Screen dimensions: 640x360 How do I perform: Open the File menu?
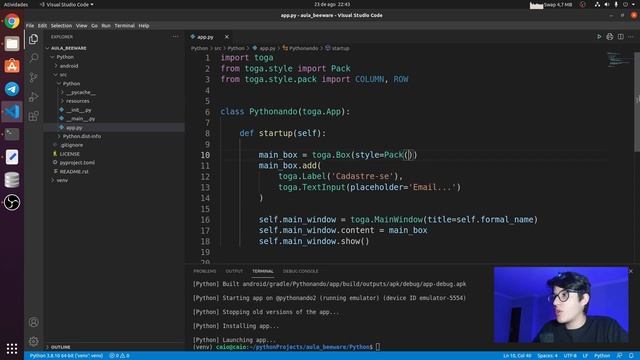click(30, 26)
